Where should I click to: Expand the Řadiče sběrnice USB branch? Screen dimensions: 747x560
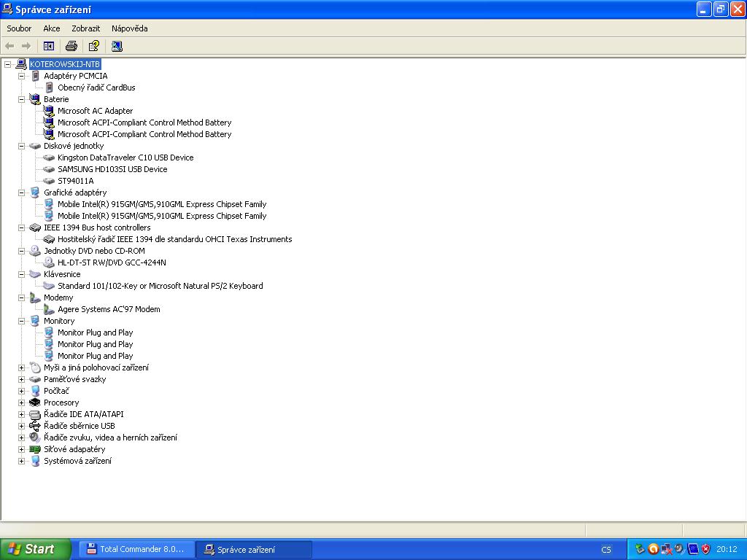click(21, 426)
